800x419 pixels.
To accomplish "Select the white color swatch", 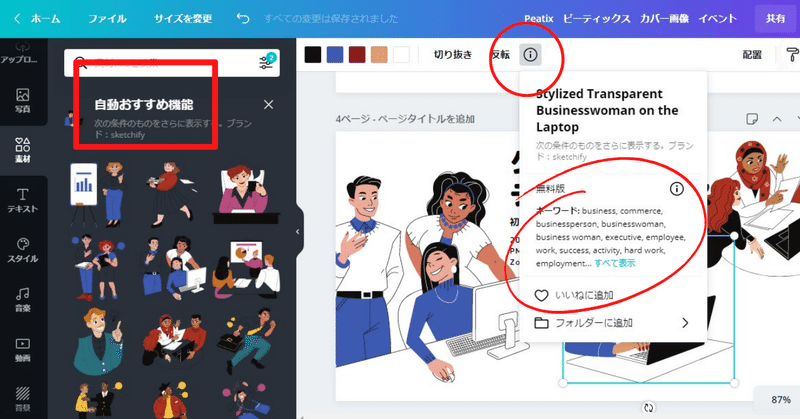I will (x=402, y=55).
